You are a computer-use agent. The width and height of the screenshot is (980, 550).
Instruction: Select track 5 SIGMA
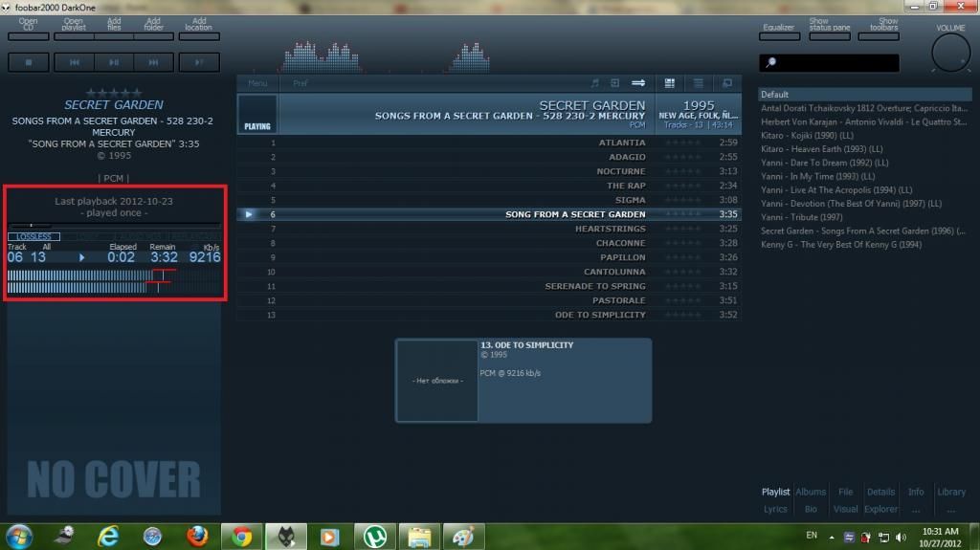[489, 200]
